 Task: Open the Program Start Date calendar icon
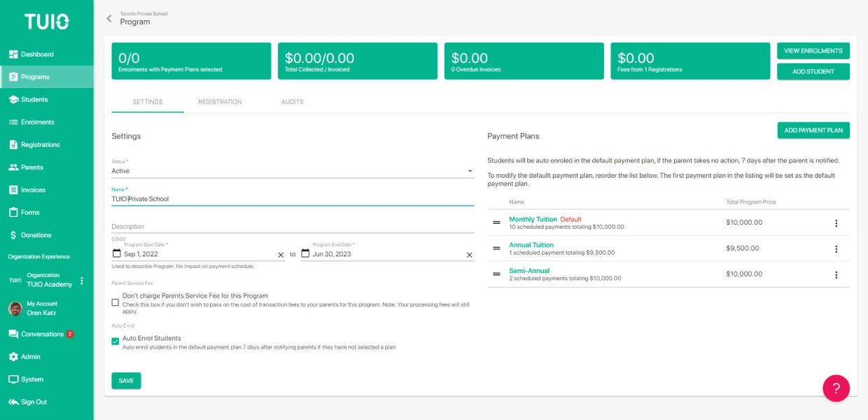pos(116,254)
